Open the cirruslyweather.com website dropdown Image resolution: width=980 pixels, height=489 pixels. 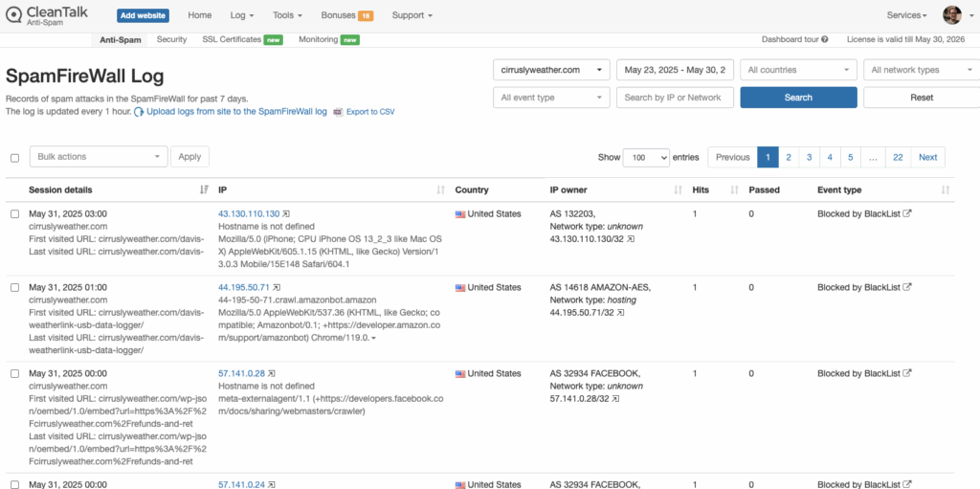(551, 70)
